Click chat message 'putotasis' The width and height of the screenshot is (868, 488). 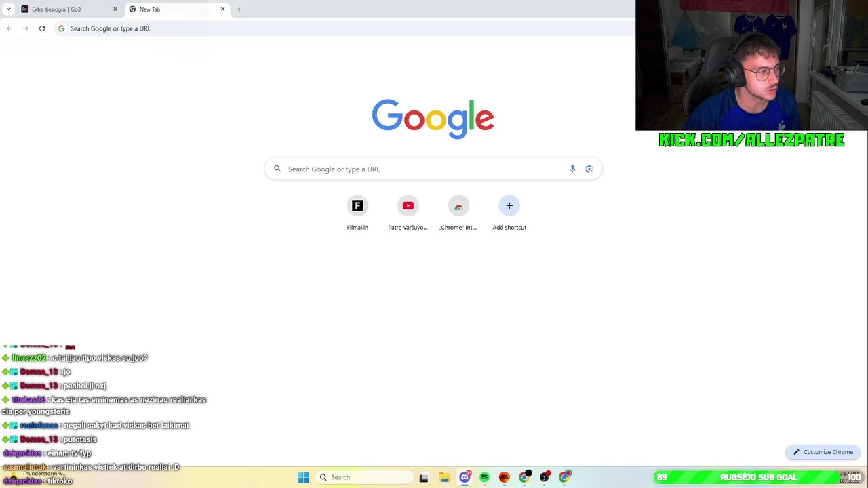coord(80,439)
